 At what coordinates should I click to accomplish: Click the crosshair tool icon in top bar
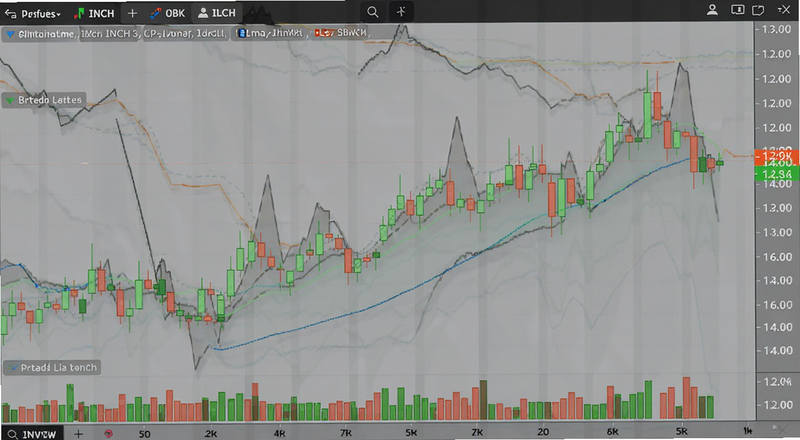coord(402,12)
